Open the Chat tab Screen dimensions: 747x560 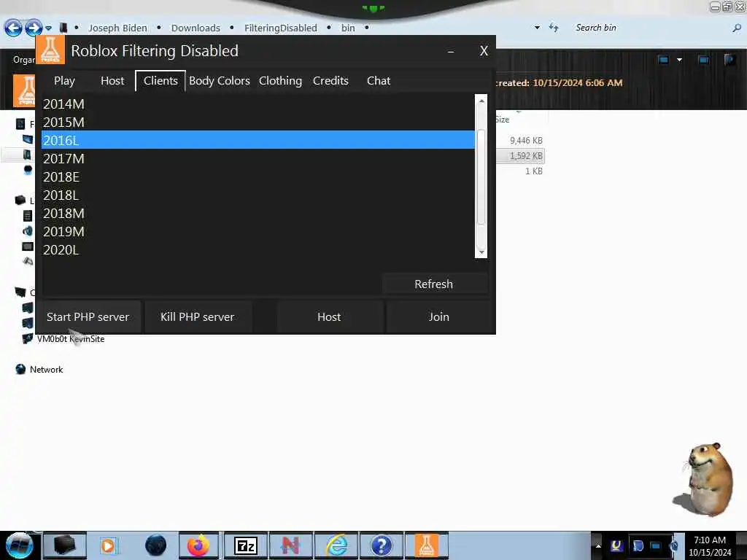pos(379,81)
